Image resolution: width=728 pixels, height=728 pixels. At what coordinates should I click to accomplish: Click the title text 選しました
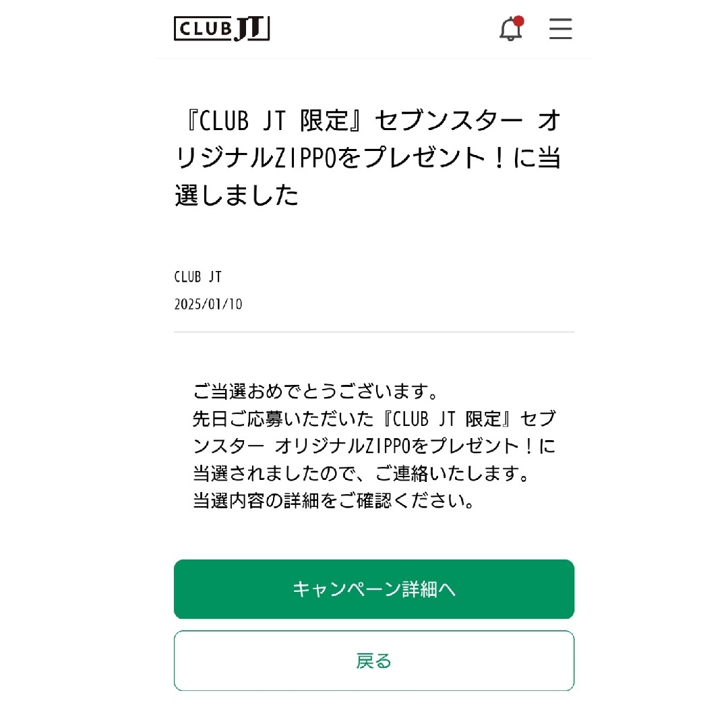(237, 195)
